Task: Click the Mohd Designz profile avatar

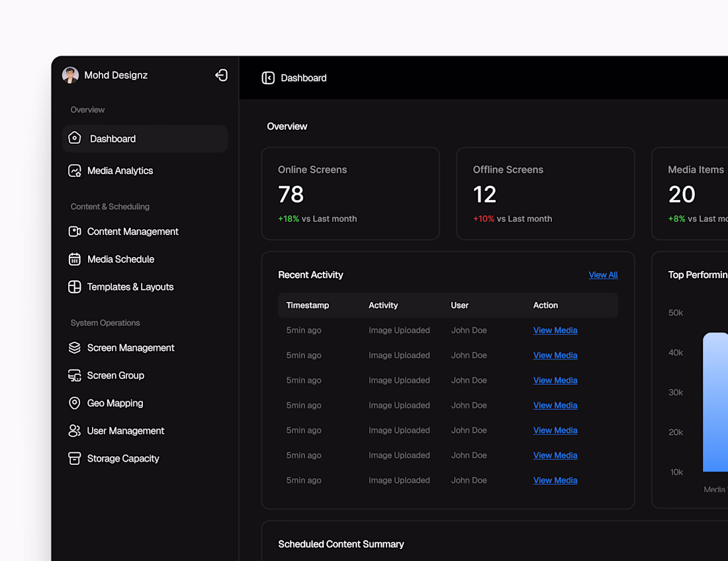Action: (70, 76)
